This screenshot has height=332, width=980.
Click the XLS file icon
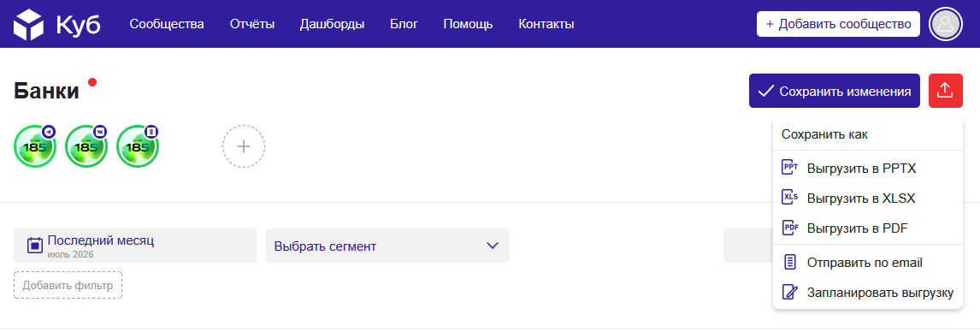790,198
